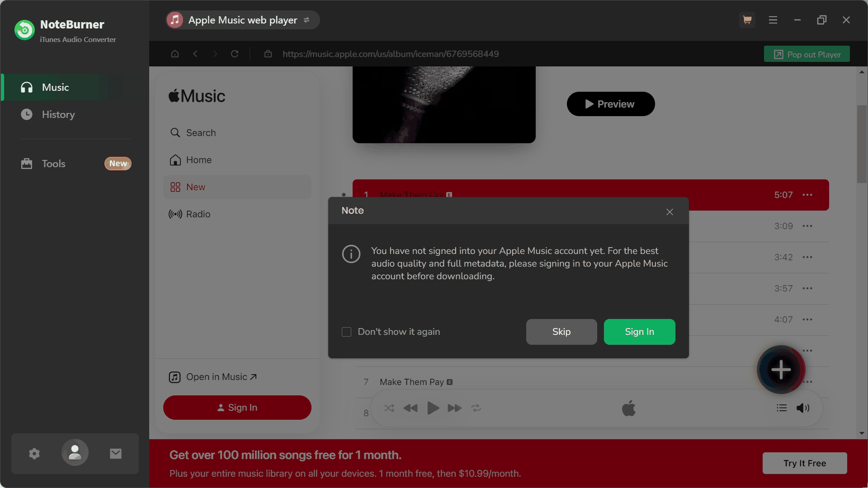Skip to previous track
Viewport: 868px width, 488px height.
410,408
